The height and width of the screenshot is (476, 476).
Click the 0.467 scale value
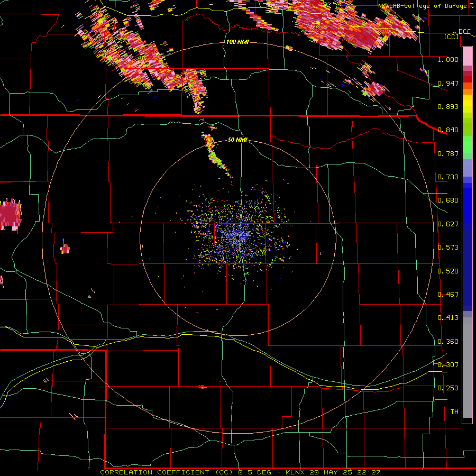point(448,295)
